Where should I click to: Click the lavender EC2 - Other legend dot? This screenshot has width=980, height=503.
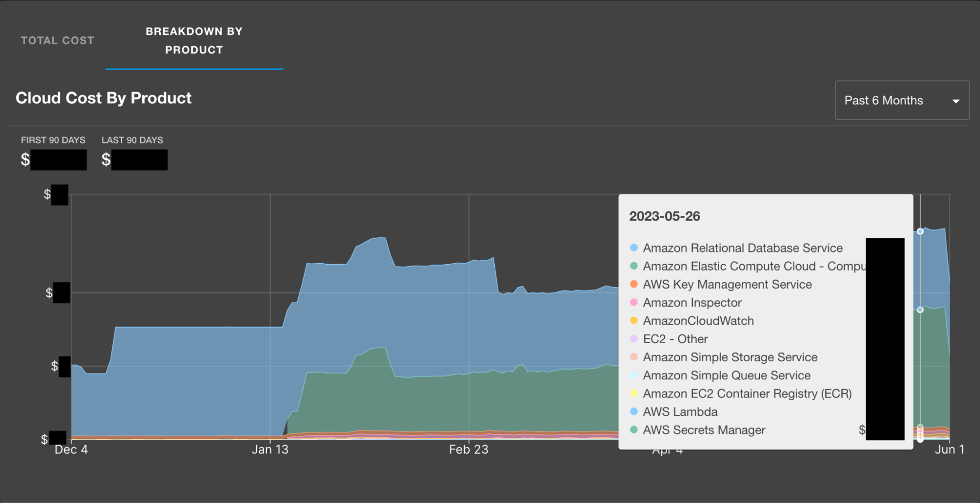tap(633, 339)
